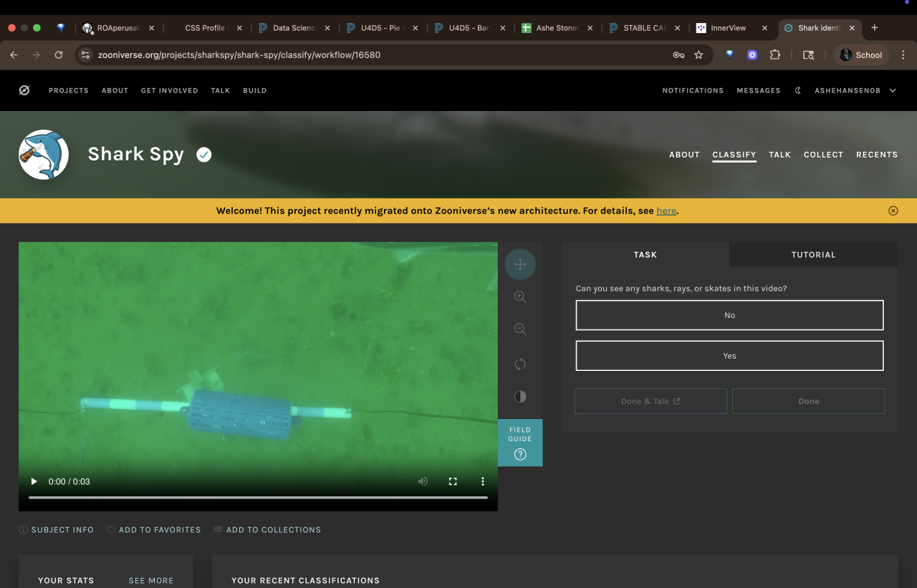
Task: Open the browser Extensions puzzle menu
Action: (x=774, y=55)
